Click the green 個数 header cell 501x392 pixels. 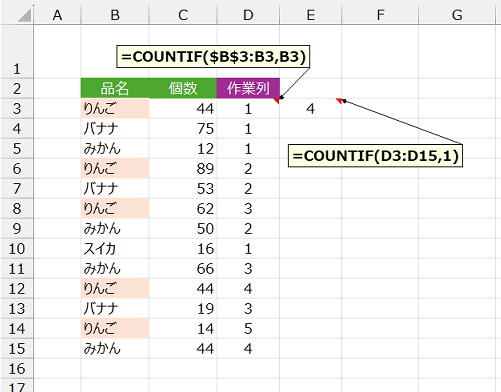pyautogui.click(x=183, y=88)
